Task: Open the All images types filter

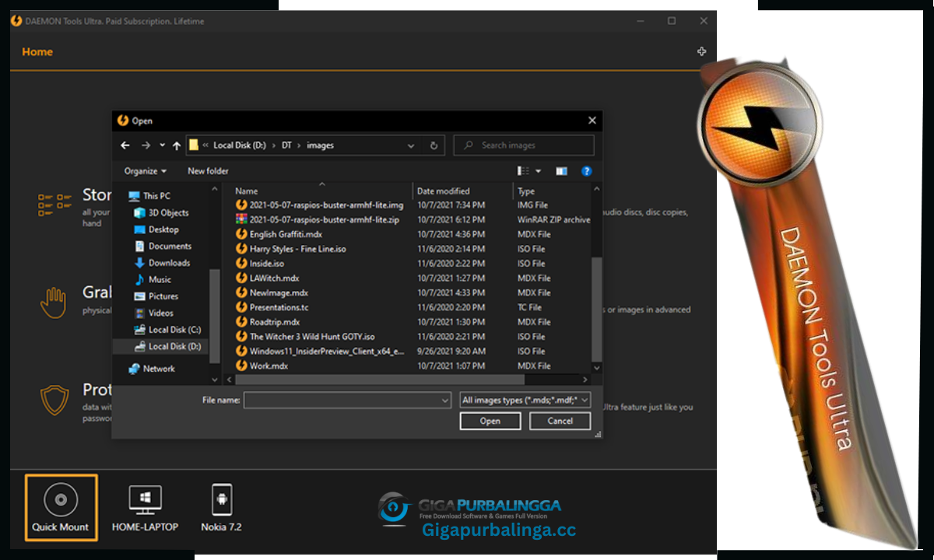Action: [525, 400]
